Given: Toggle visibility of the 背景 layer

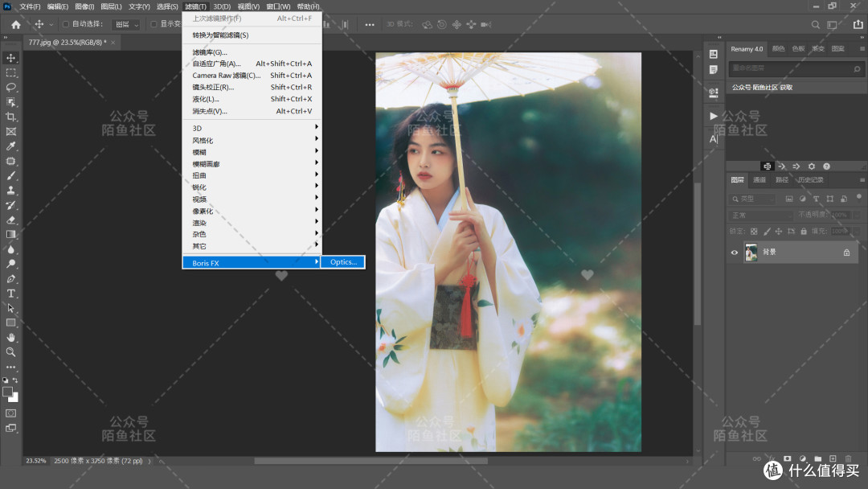Looking at the screenshot, I should click(x=734, y=253).
